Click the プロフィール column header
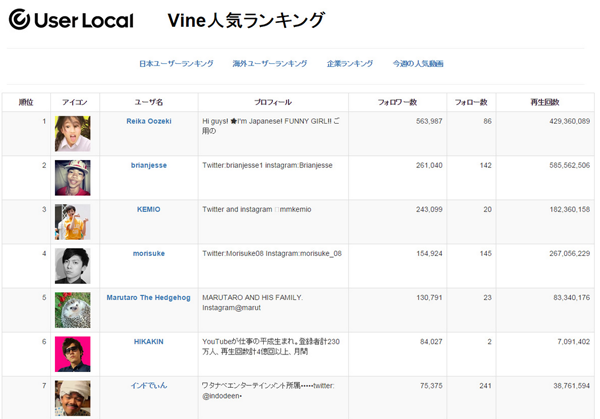This screenshot has width=600, height=419. [273, 102]
